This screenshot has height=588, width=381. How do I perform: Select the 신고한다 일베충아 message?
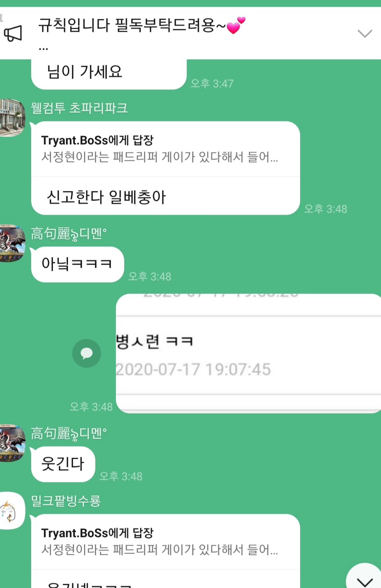point(106,197)
